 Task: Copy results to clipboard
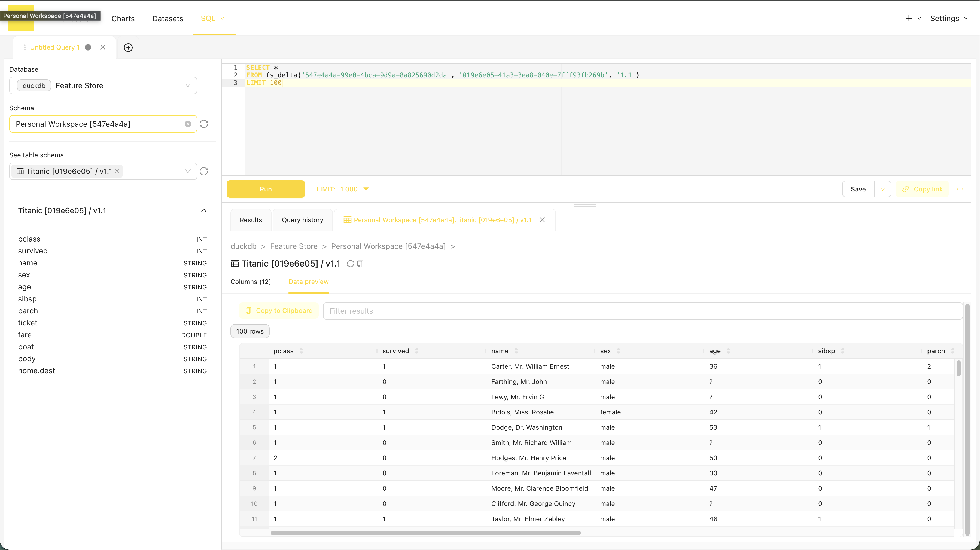(x=279, y=311)
